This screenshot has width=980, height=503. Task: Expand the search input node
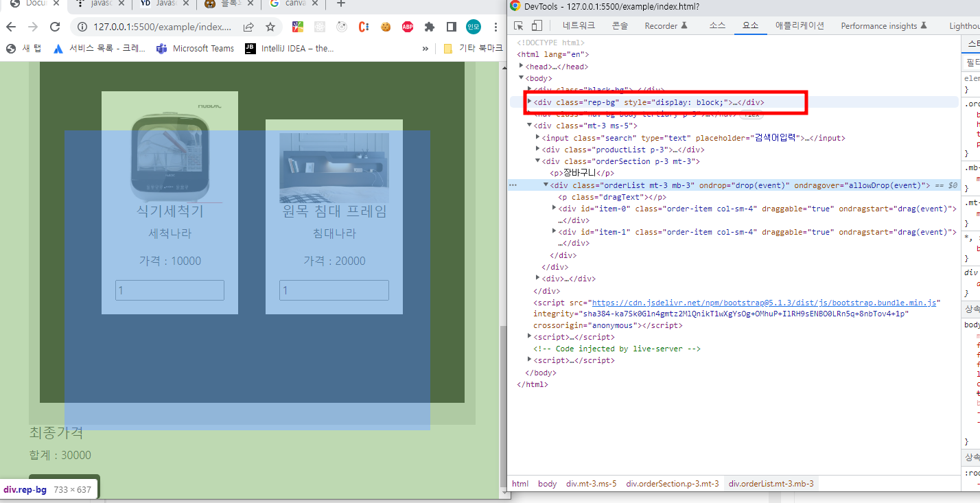pos(537,138)
